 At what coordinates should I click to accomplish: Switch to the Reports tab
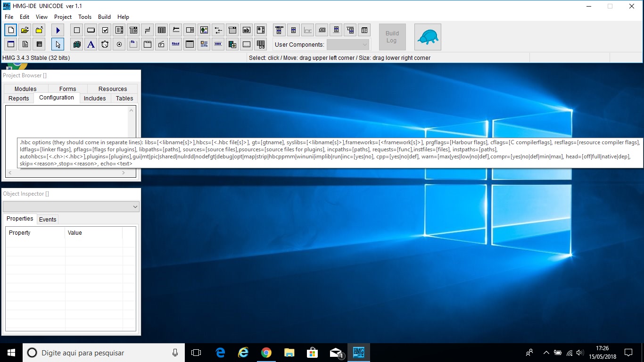click(x=19, y=98)
